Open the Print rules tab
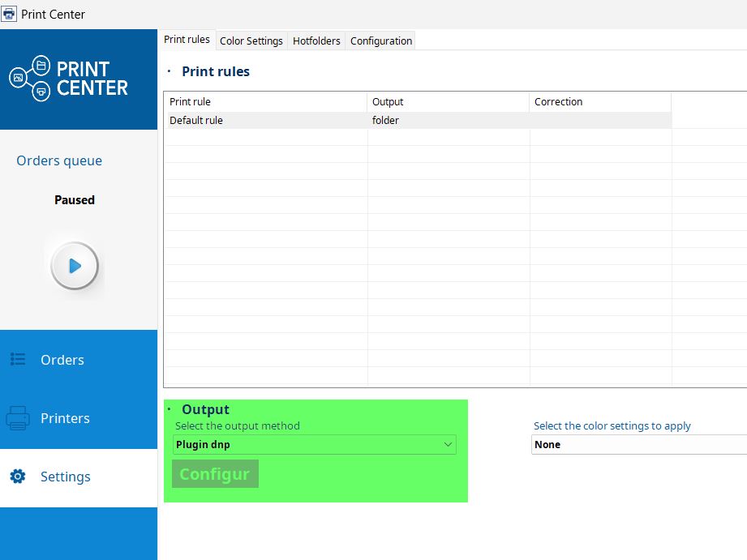Image resolution: width=747 pixels, height=560 pixels. pyautogui.click(x=187, y=40)
